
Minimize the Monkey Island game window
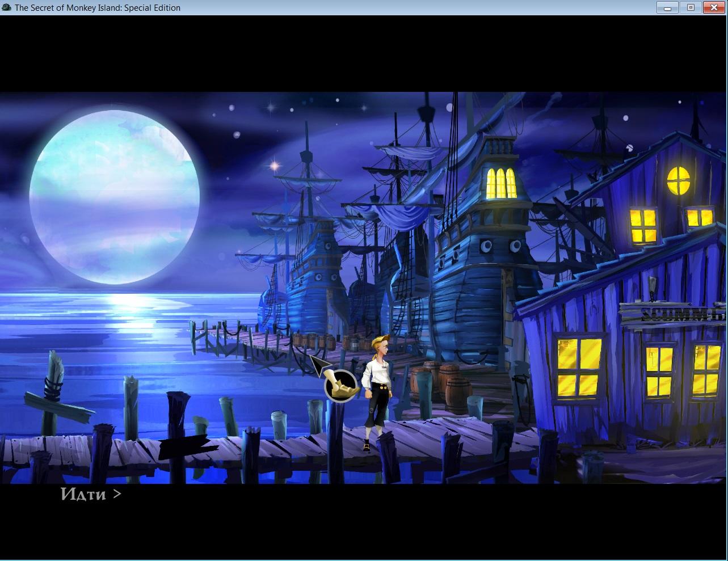coord(667,7)
